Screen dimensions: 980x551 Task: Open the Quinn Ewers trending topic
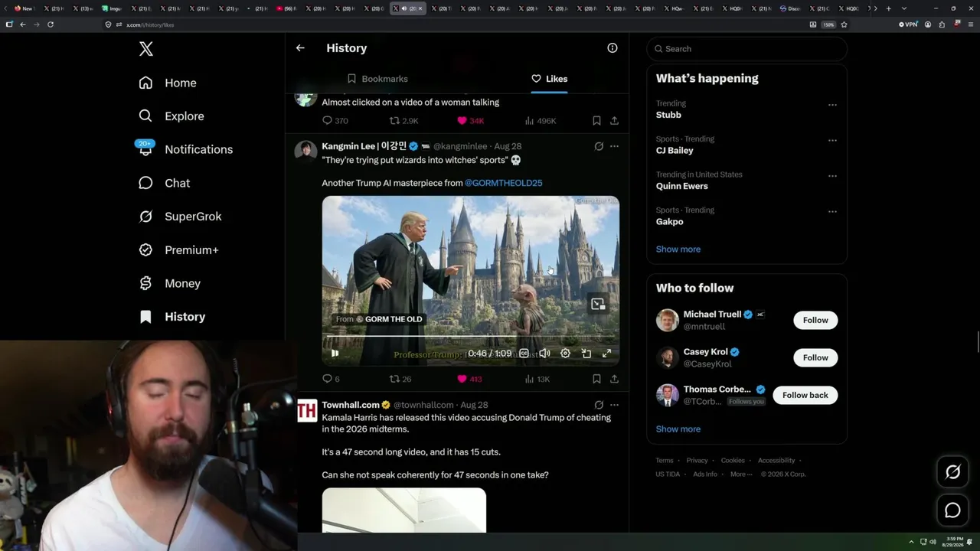pyautogui.click(x=682, y=186)
